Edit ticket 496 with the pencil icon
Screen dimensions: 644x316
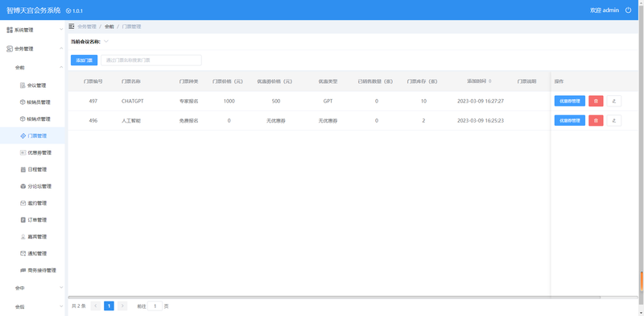click(x=613, y=121)
